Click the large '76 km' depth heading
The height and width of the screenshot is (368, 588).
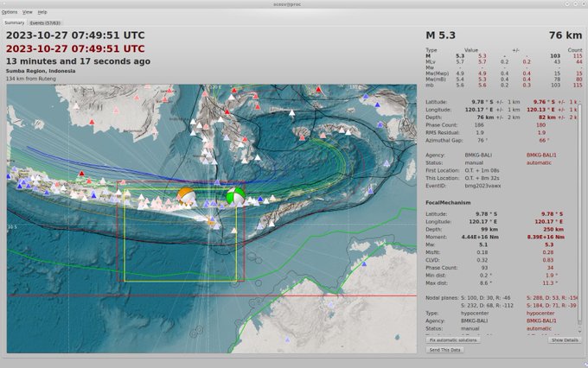click(x=566, y=35)
